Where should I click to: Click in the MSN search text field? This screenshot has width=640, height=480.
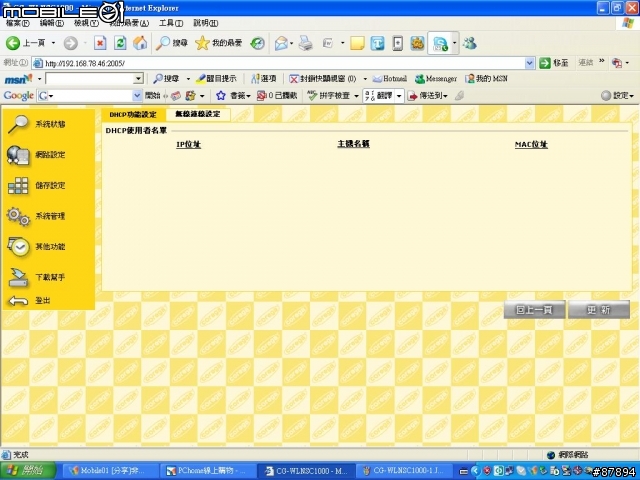tap(90, 78)
